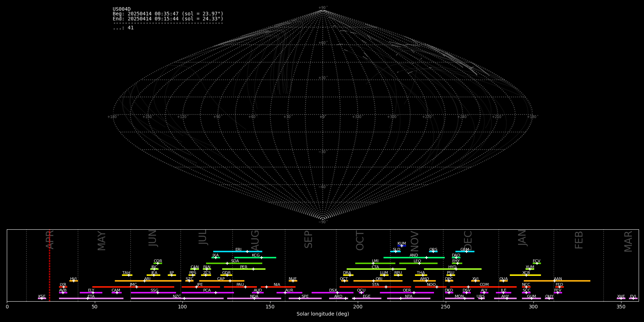This screenshot has height=322, width=644.
Task: Click the ERI shower label
Action: (x=238, y=249)
